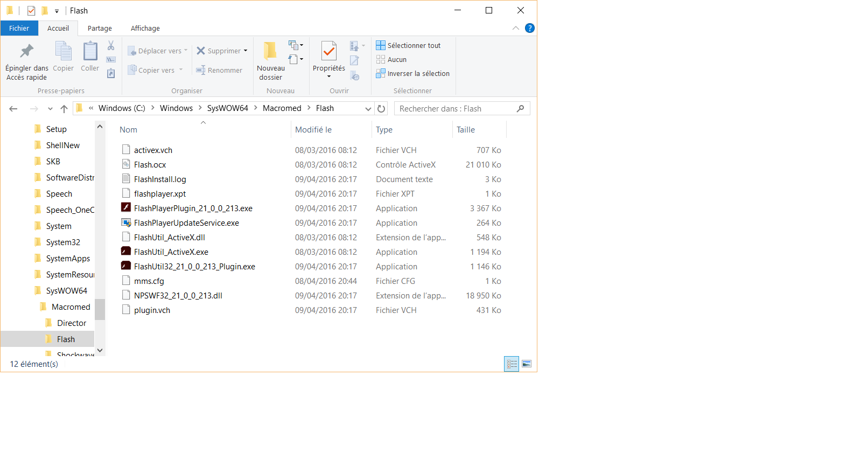Sort by Type column header
The width and height of the screenshot is (868, 466).
[384, 130]
